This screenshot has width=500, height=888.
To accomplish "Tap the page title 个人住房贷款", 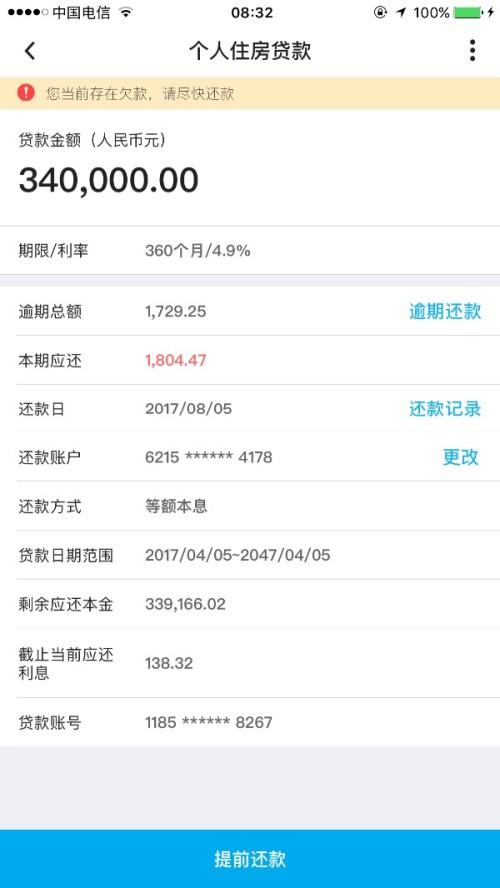I will coord(250,51).
